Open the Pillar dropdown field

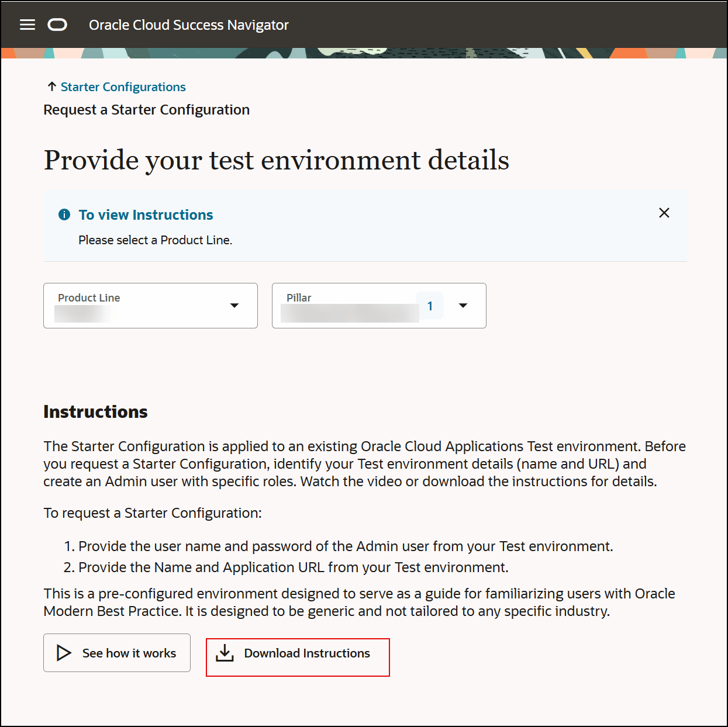click(x=379, y=306)
